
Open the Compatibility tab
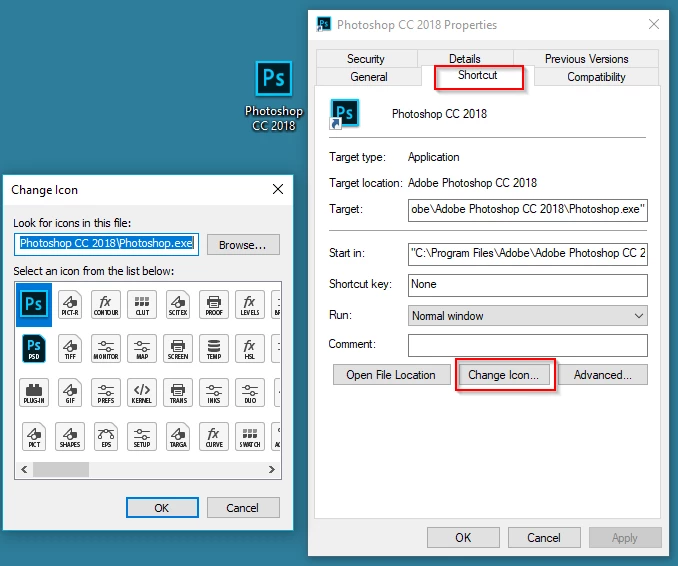point(596,77)
